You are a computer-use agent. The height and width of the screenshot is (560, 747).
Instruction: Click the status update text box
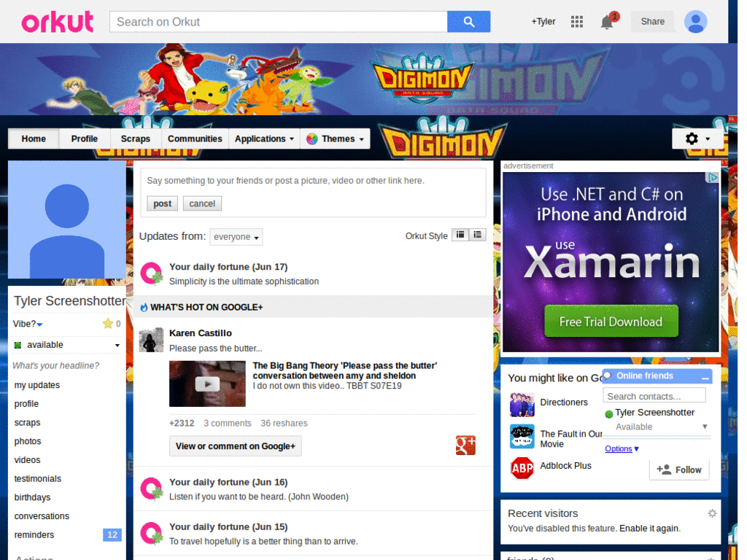coord(313,181)
